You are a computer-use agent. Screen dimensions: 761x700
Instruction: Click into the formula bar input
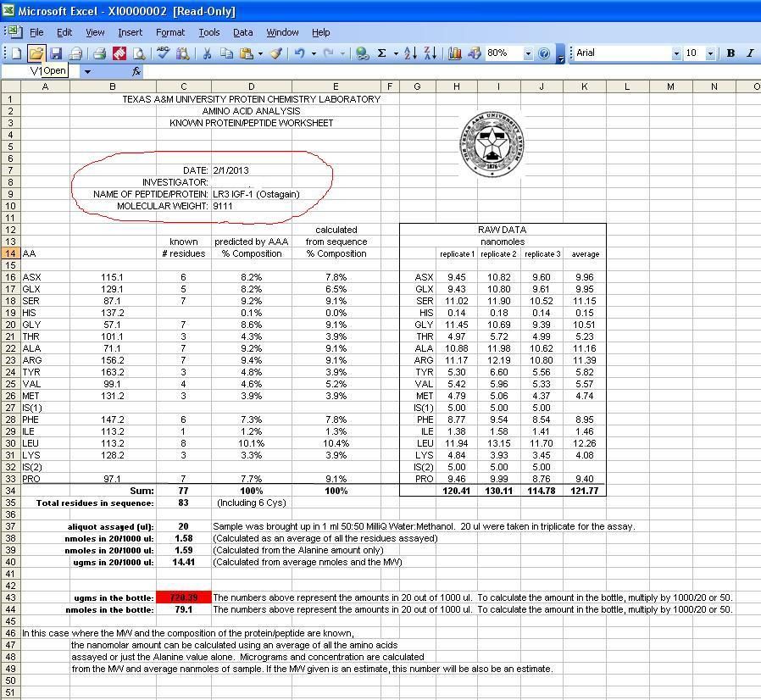[x=452, y=71]
